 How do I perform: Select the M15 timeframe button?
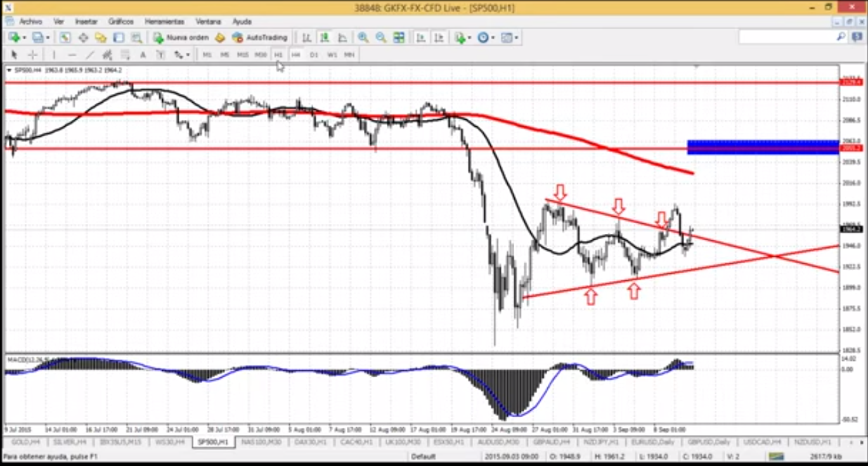coord(243,55)
